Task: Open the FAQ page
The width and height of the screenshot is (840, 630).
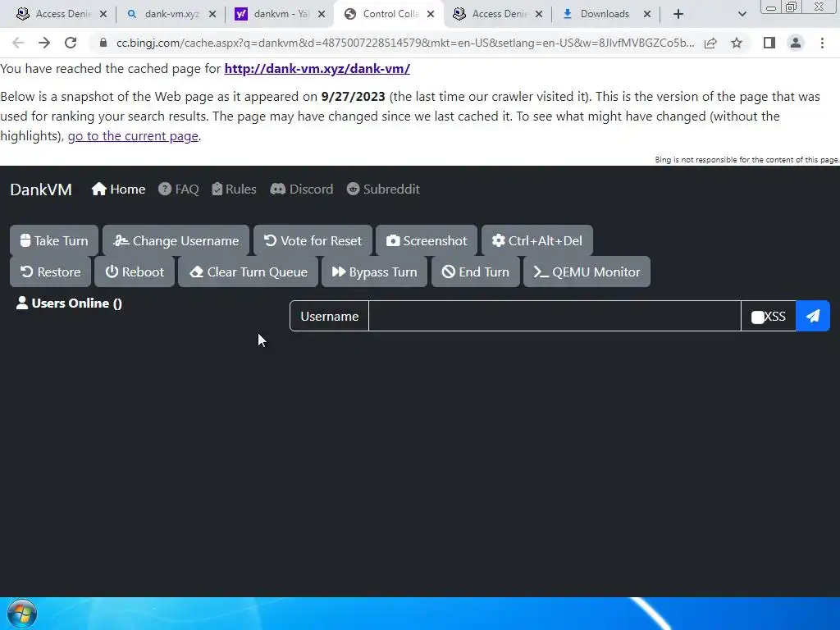Action: click(x=178, y=189)
